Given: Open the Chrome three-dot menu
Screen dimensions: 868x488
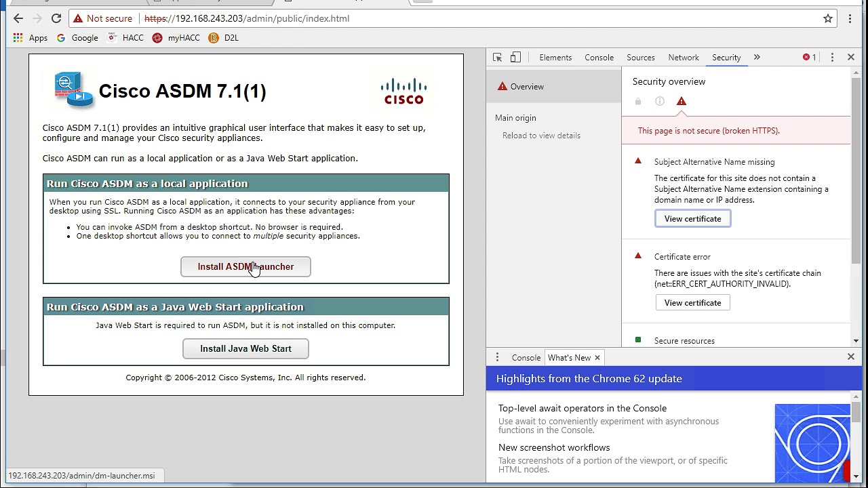Looking at the screenshot, I should (x=850, y=18).
